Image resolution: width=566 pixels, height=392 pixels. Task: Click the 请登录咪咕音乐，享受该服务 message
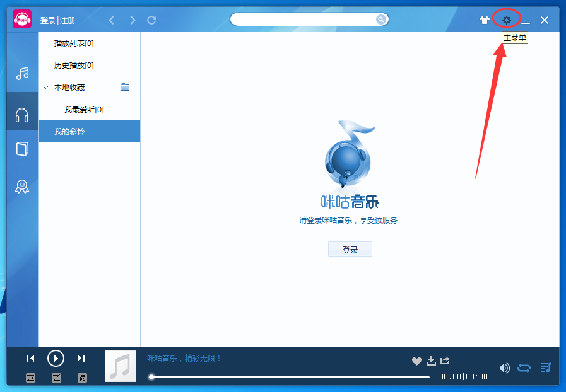[348, 221]
